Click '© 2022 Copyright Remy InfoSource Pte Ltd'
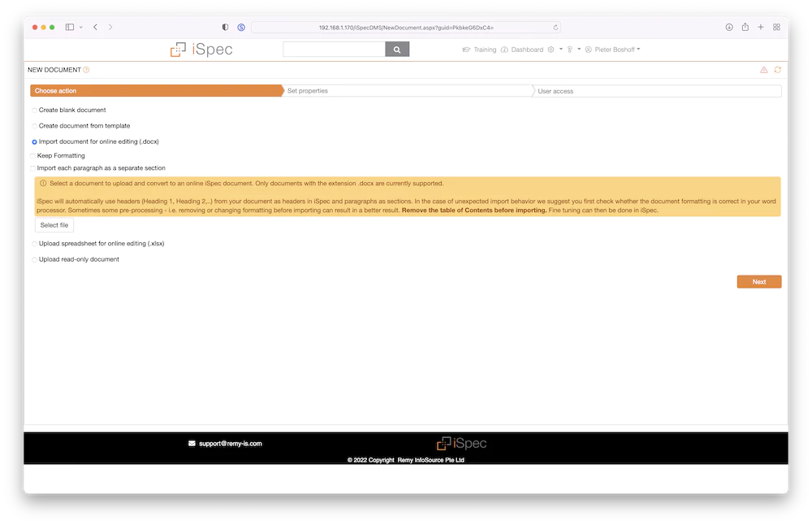The image size is (812, 525). [405, 460]
